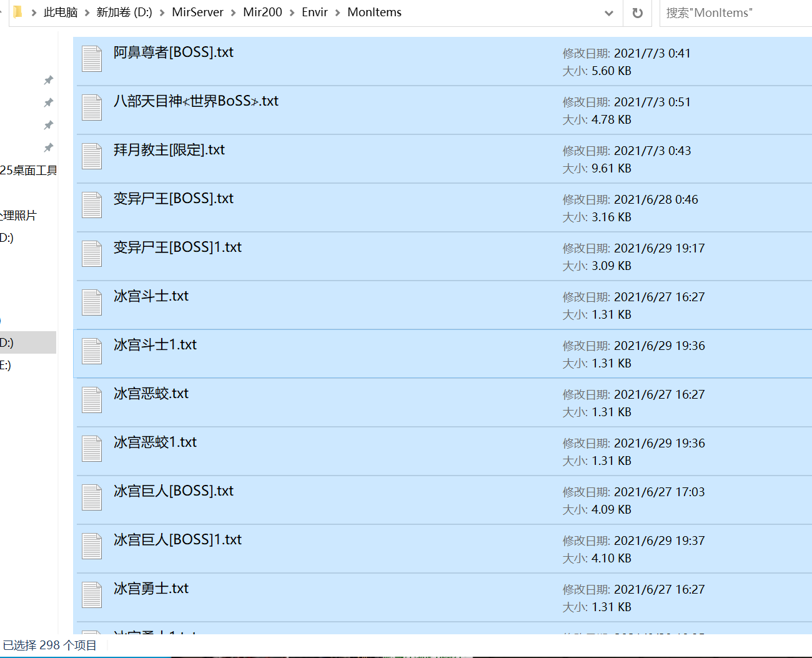
Task: Click the 冰宫恶蛟.txt file icon
Action: click(92, 400)
